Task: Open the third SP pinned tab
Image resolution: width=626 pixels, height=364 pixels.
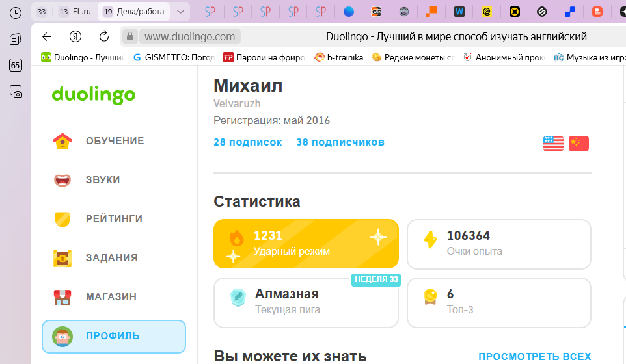Action: (265, 12)
